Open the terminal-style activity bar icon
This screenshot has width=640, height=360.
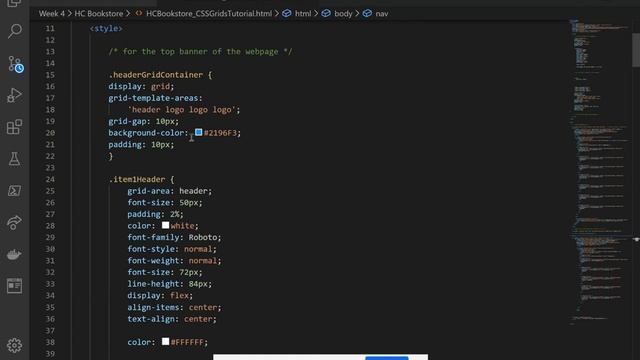[x=15, y=191]
